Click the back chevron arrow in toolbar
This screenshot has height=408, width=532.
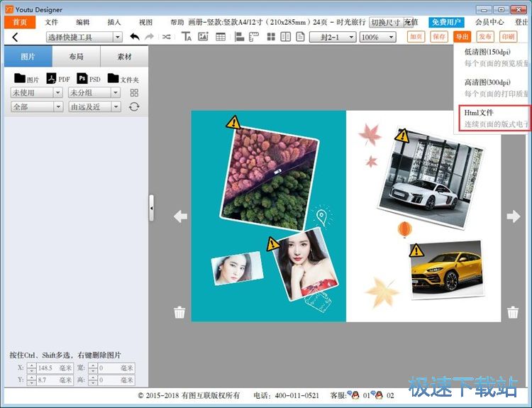(15, 37)
